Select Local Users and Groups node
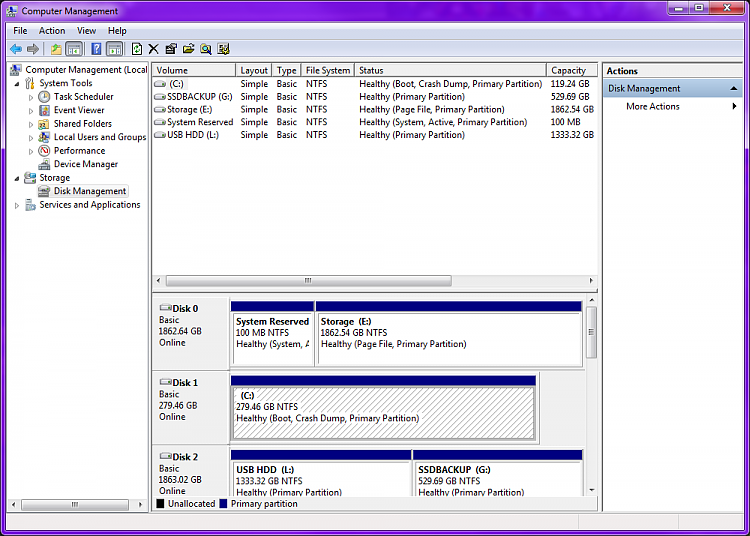The image size is (750, 536). pos(99,137)
